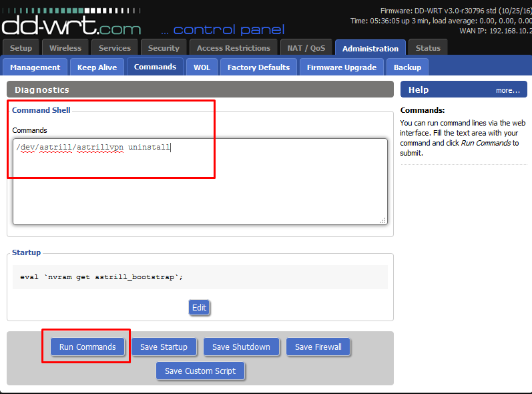Open the Help more... link
Viewport: 532px width, 394px height.
pos(507,90)
